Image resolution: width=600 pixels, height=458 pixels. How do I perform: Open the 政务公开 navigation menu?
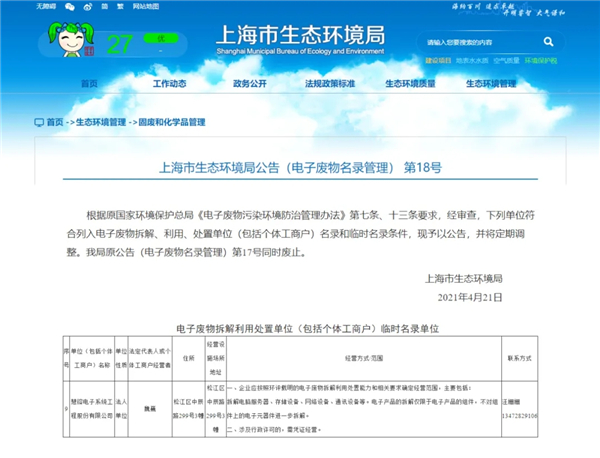[250, 83]
